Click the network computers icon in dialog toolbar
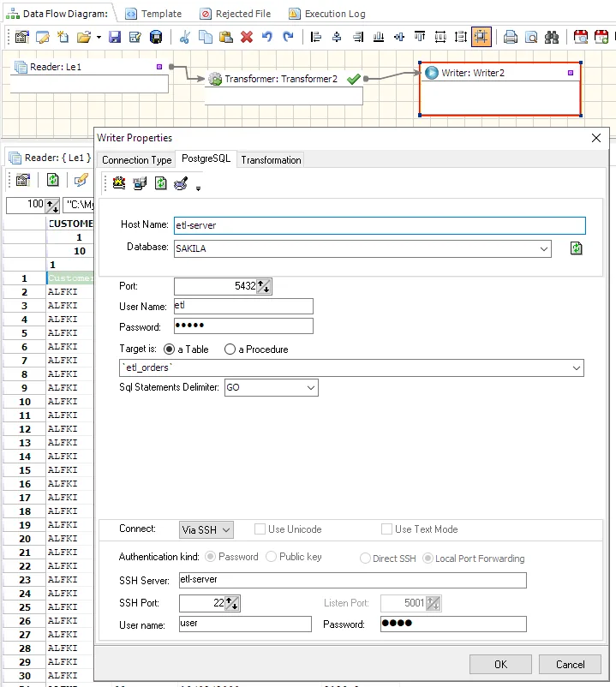Image resolution: width=616 pixels, height=687 pixels. [x=140, y=183]
